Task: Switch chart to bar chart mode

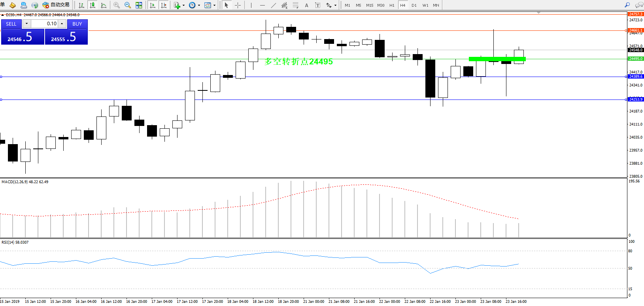Action: click(81, 5)
